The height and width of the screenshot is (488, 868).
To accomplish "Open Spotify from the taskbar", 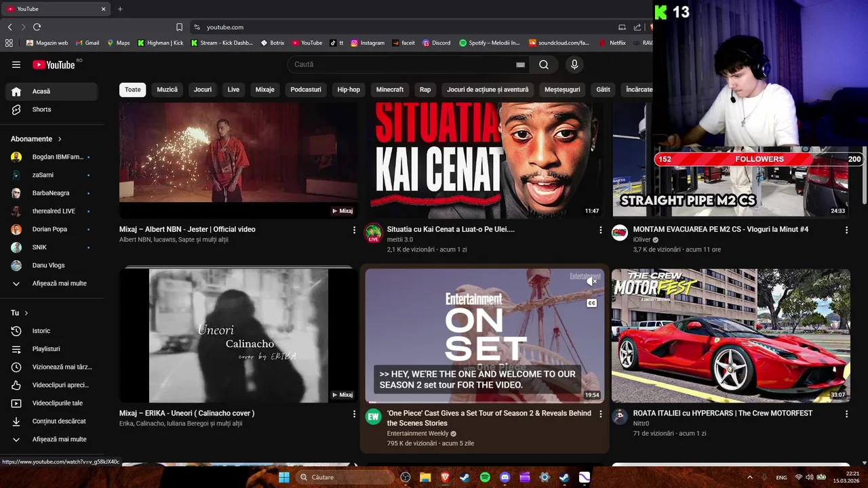I will (x=485, y=477).
